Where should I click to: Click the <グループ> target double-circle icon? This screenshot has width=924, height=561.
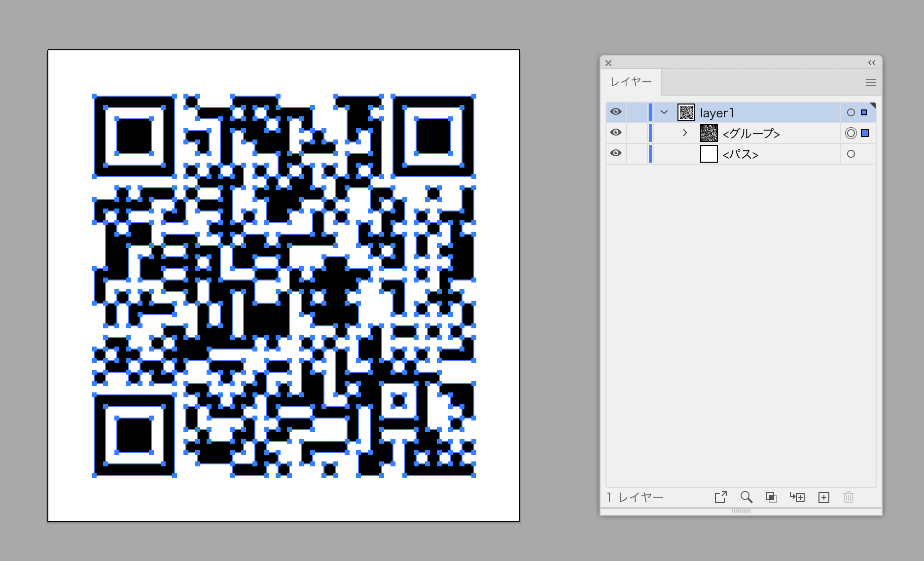point(851,133)
